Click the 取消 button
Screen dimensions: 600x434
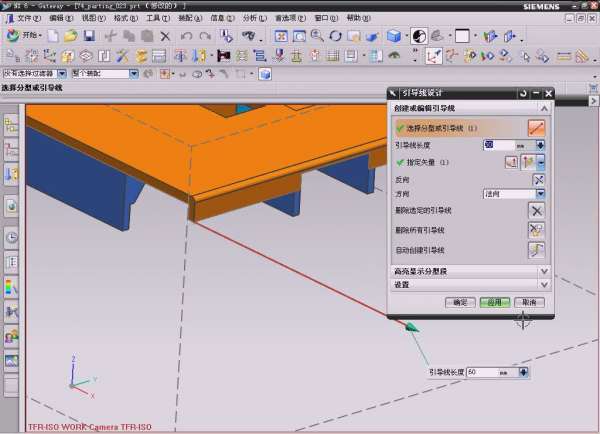(527, 302)
